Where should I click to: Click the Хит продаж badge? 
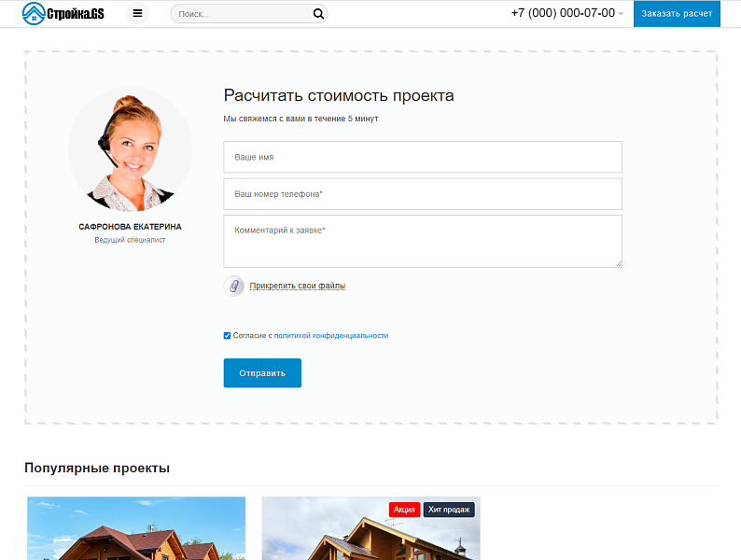(449, 510)
